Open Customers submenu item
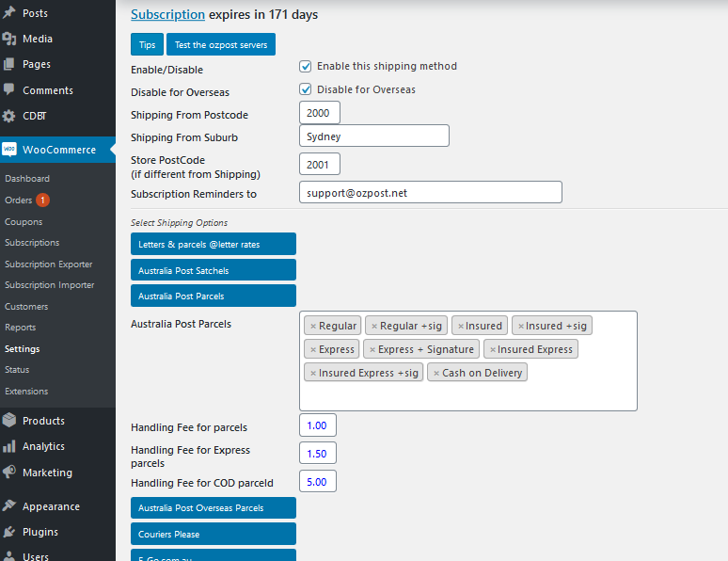 click(26, 306)
